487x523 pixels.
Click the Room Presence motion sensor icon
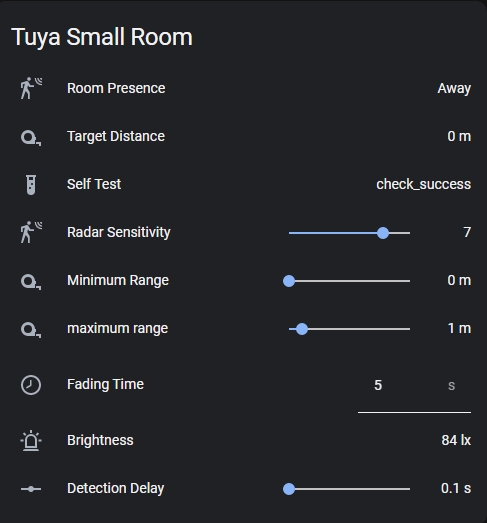pos(31,88)
